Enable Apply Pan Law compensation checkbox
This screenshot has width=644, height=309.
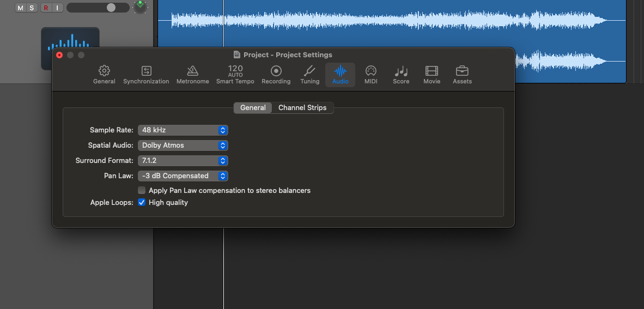tap(142, 190)
